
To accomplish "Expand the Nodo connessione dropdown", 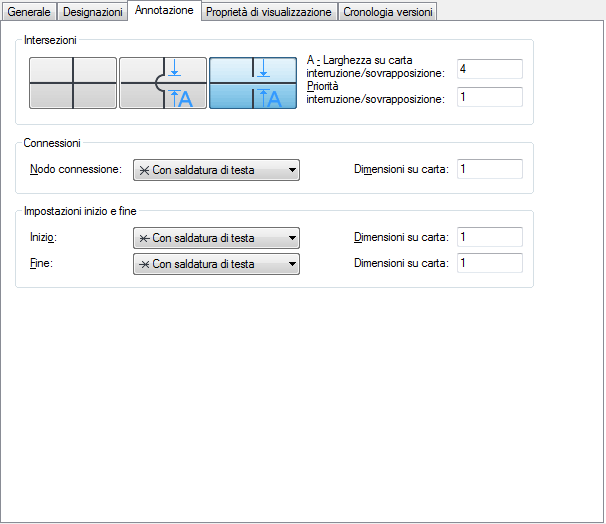I will (216, 170).
